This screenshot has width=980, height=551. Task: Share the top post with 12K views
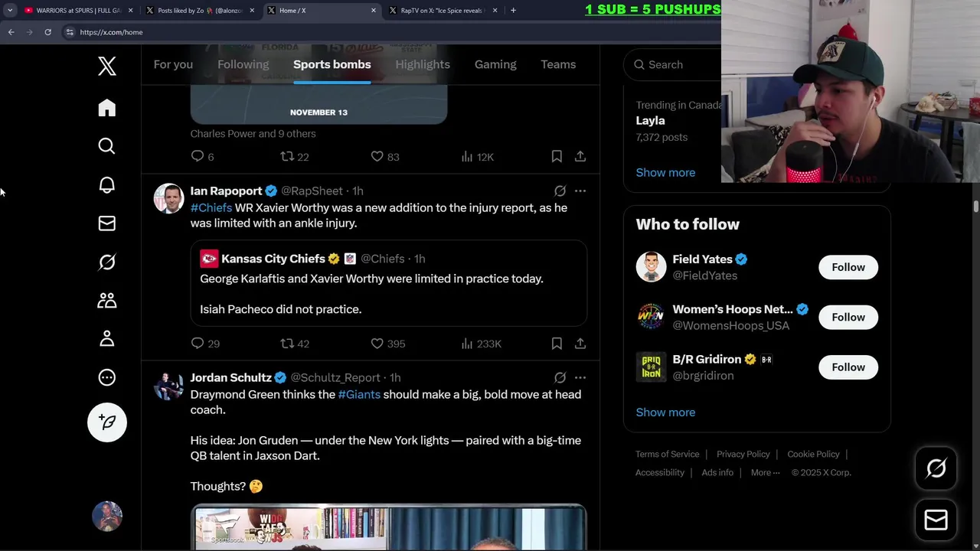click(x=580, y=156)
